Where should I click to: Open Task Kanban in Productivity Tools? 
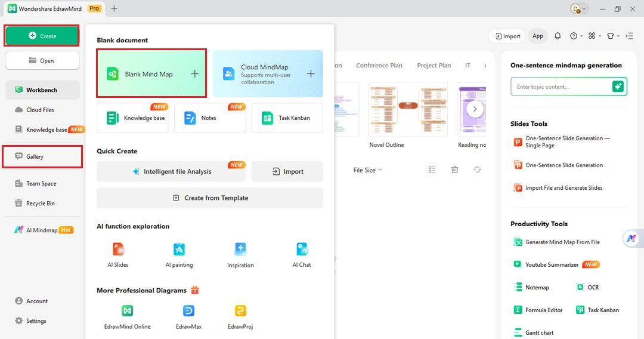coord(597,310)
